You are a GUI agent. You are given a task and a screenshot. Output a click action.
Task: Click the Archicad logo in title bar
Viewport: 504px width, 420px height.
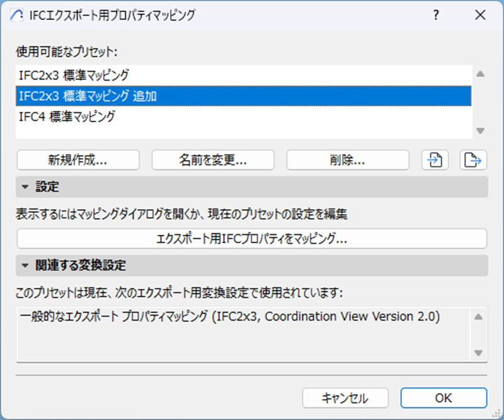pos(16,14)
